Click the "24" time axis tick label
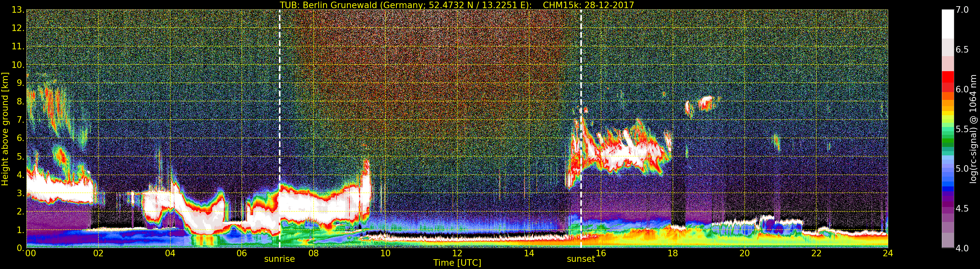 pos(888,253)
